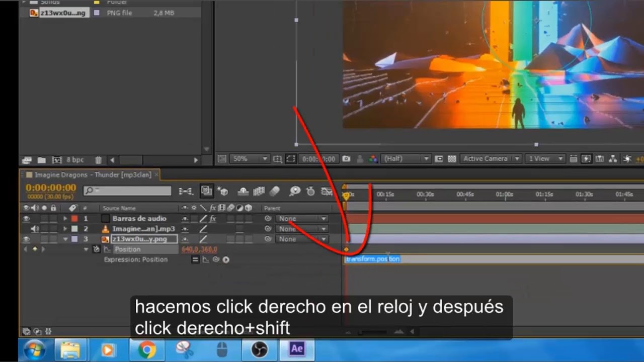Open the Graph Editor icon
This screenshot has height=362, width=644.
coord(327,191)
